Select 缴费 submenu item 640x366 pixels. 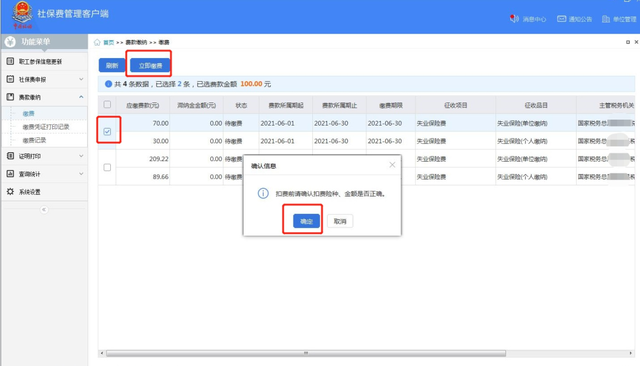pos(29,113)
